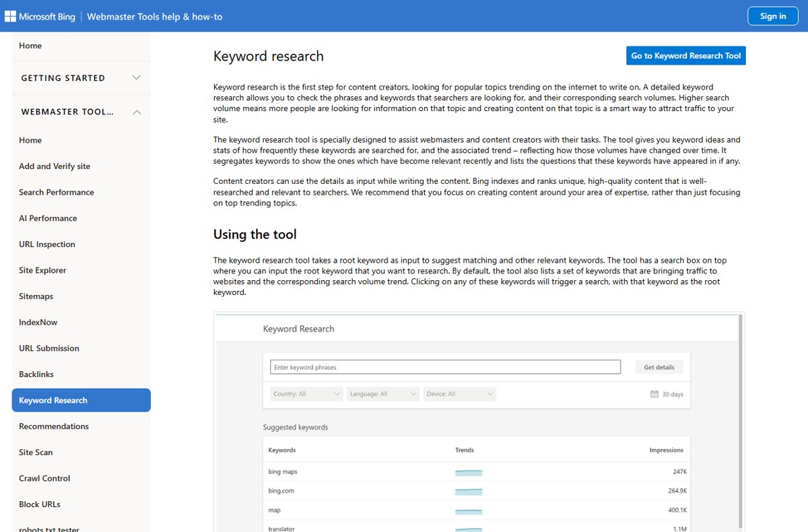The width and height of the screenshot is (808, 532).
Task: Open AI Performance help page
Action: tap(48, 218)
